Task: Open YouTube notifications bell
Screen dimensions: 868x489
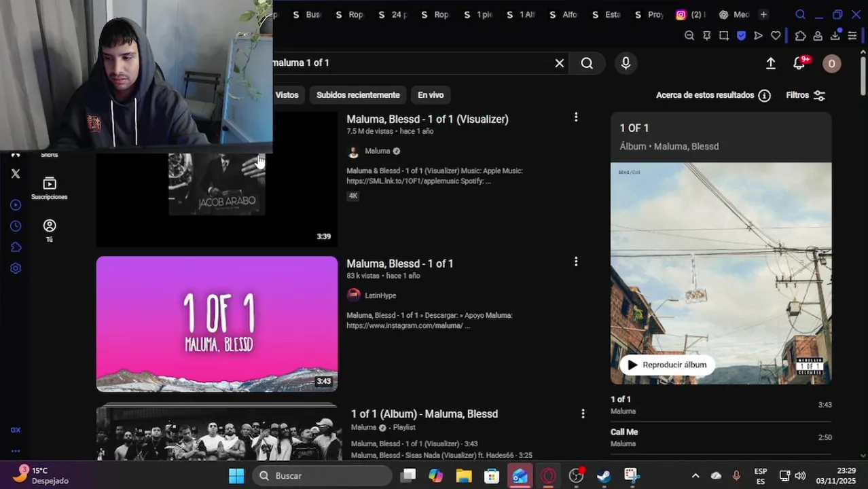Action: 799,63
